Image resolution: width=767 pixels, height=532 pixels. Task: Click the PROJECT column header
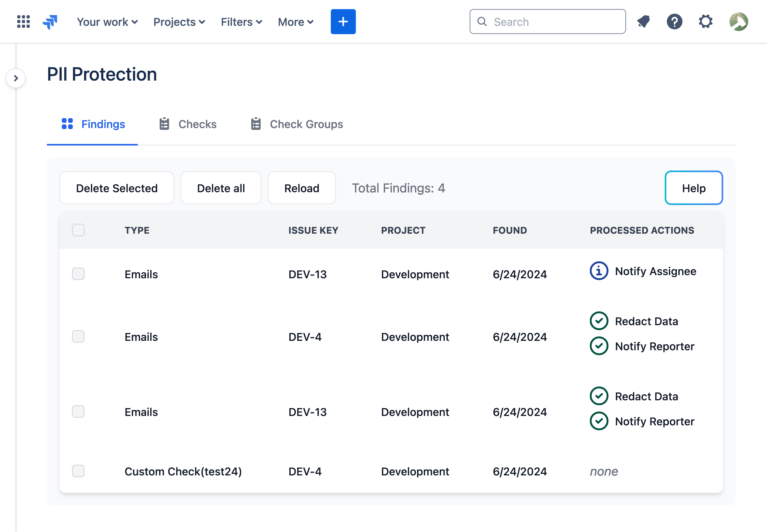pyautogui.click(x=403, y=230)
